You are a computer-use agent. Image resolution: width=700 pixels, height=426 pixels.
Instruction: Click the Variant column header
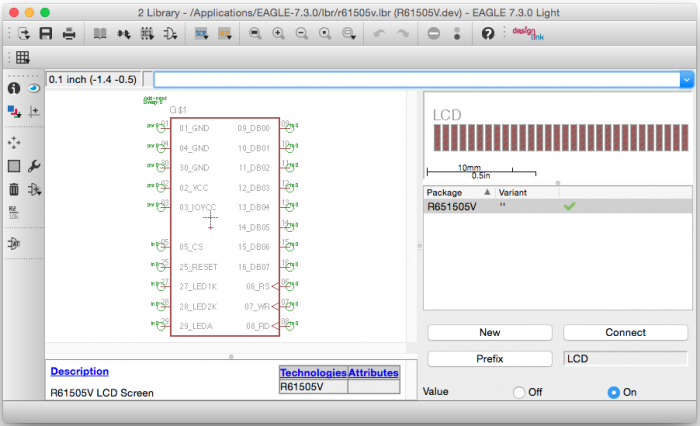pyautogui.click(x=527, y=192)
